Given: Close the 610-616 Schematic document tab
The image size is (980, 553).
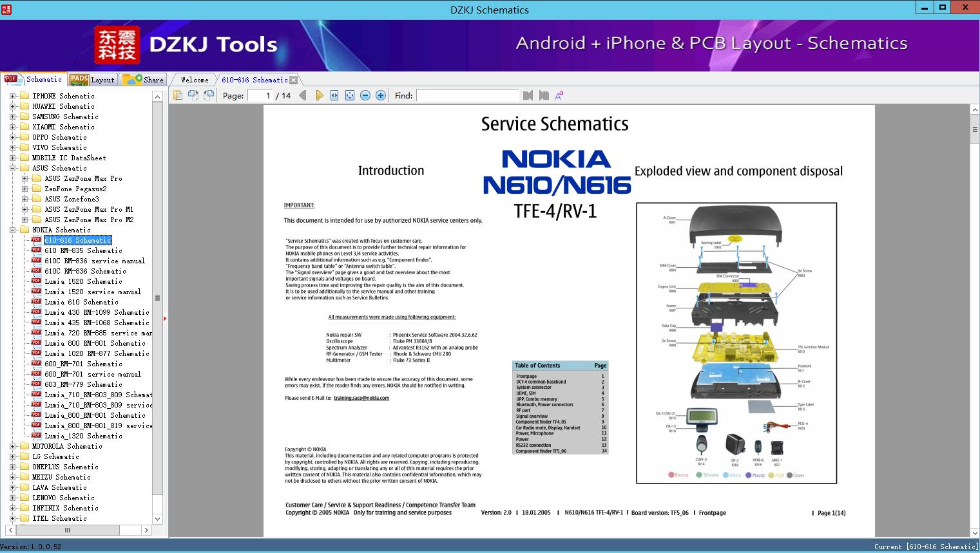Looking at the screenshot, I should pos(294,79).
